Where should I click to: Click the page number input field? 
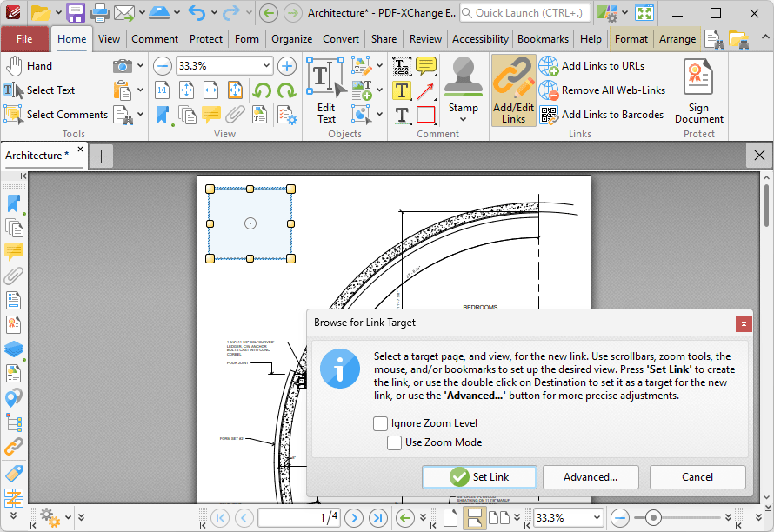click(299, 518)
